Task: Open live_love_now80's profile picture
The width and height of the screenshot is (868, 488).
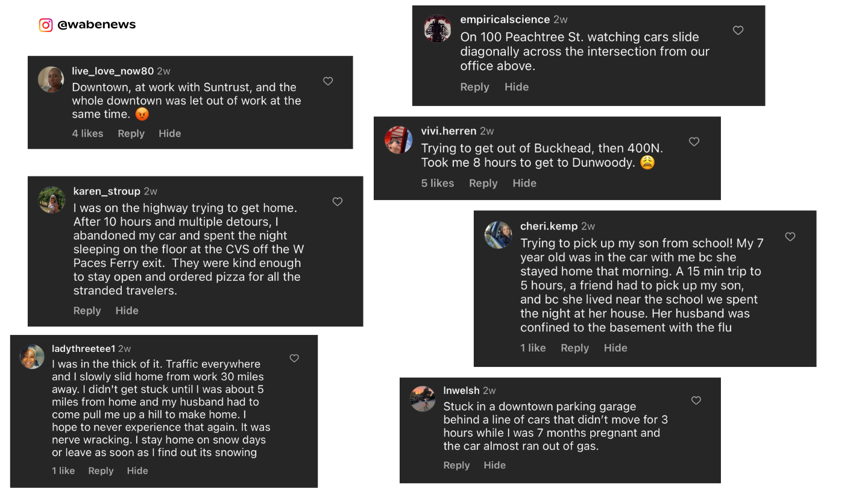Action: (x=51, y=80)
